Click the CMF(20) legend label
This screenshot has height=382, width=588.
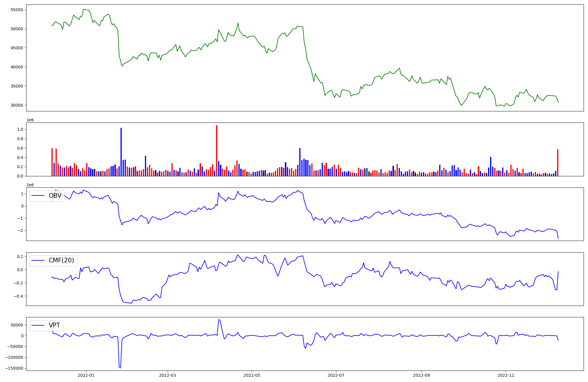61,260
